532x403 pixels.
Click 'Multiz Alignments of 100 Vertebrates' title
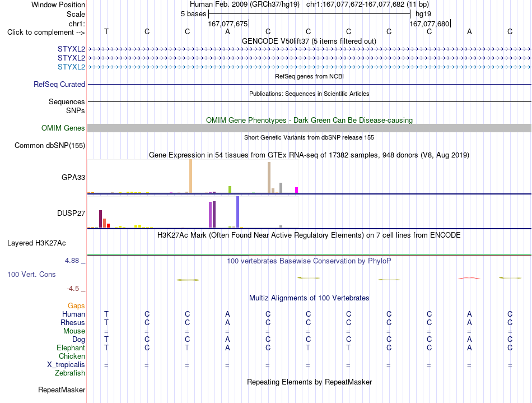tap(309, 298)
